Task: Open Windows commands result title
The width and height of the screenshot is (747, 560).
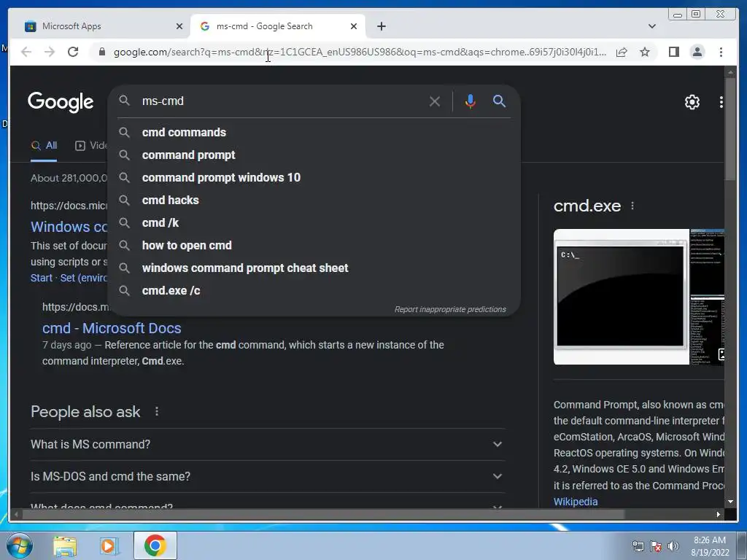Action: coord(69,227)
